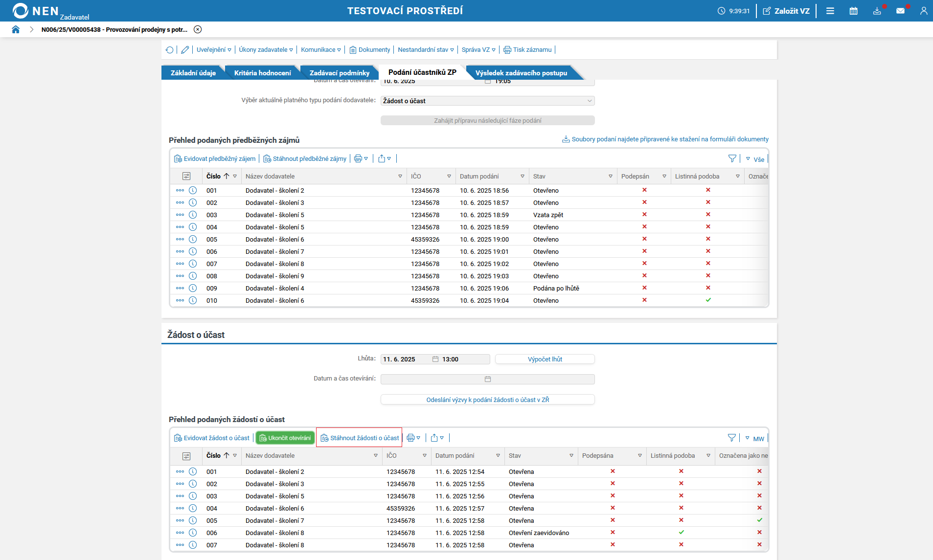The height and width of the screenshot is (560, 933).
Task: Open Podepsána column filter in second table
Action: 640,456
